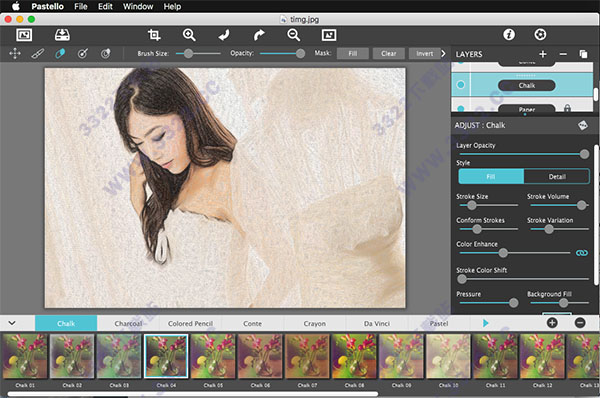
Task: Expand more mask options with right arrow
Action: point(443,54)
